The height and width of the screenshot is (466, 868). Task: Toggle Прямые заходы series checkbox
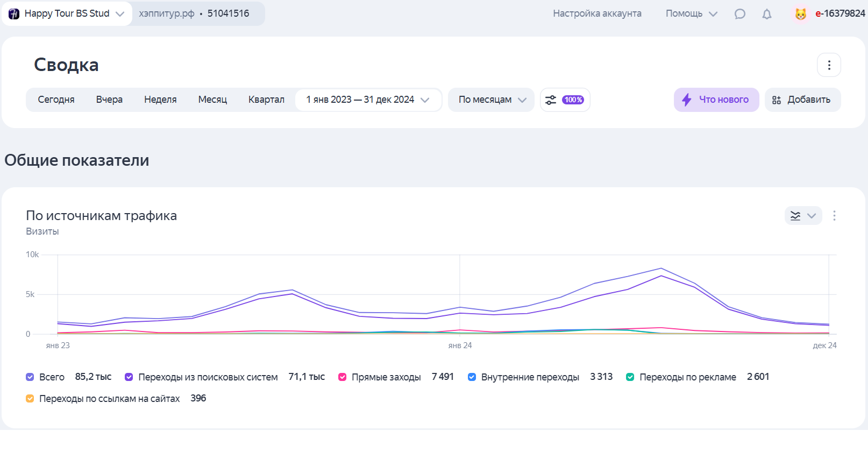(342, 377)
